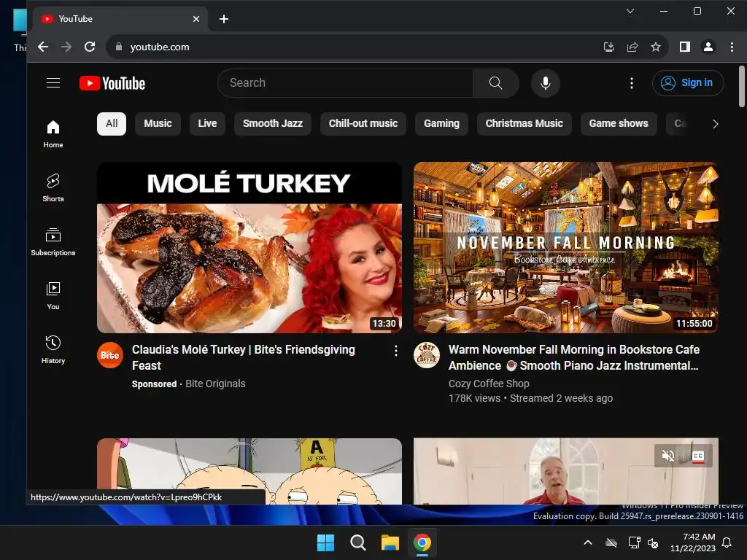Viewport: 747px width, 560px height.
Task: Open the Cozy Coffee Shop channel name
Action: 489,384
